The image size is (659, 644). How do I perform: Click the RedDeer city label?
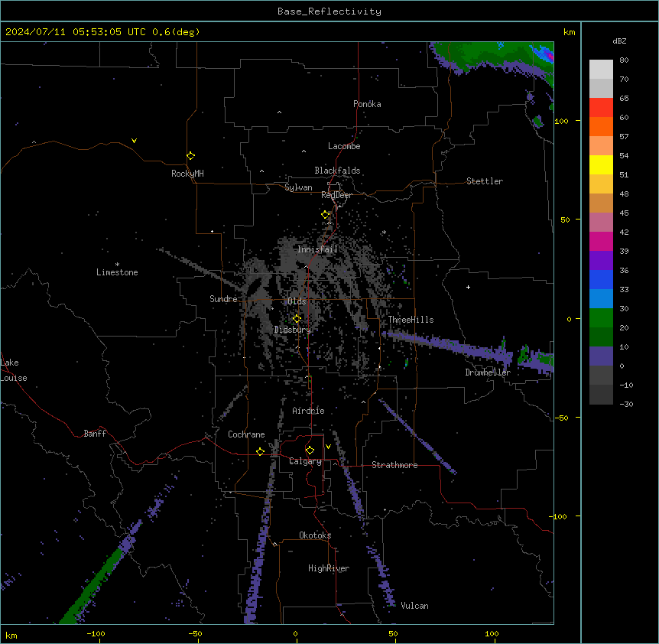336,195
